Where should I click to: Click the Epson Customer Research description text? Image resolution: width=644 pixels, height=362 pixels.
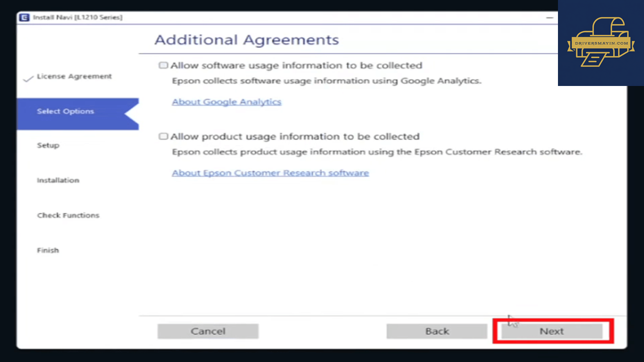[377, 151]
